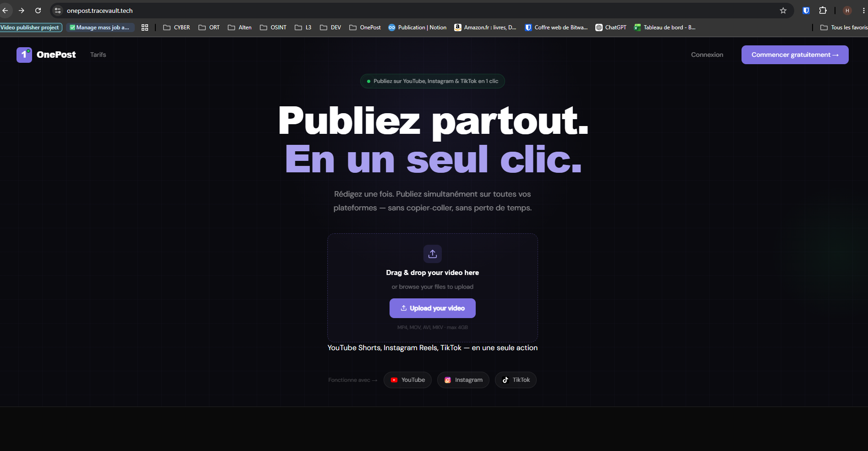
Task: Open the DEV bookmarks folder
Action: click(x=330, y=27)
